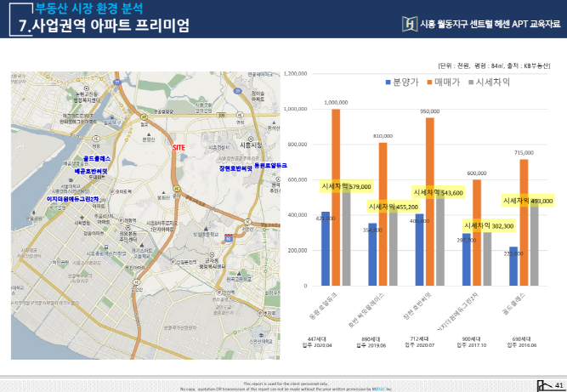The height and width of the screenshot is (392, 567).
Task: Select the 장현호반써밋 label on the map
Action: tap(236, 169)
